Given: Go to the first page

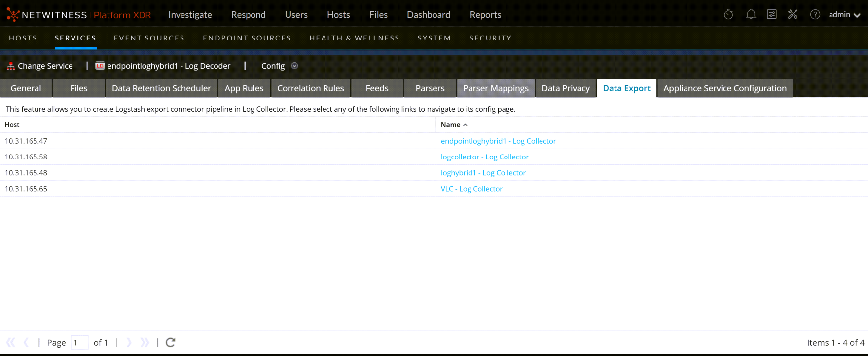Looking at the screenshot, I should 11,342.
